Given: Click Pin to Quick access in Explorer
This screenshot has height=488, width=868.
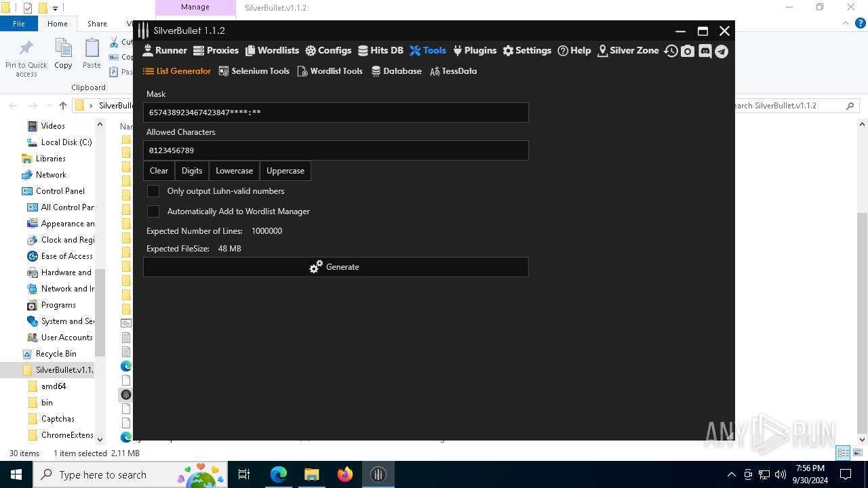Looking at the screenshot, I should tap(26, 57).
